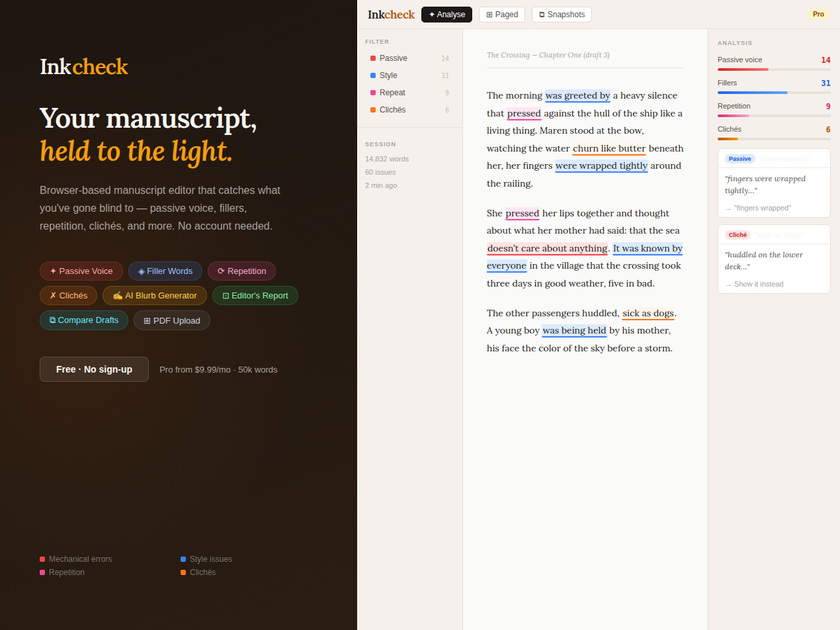
Task: Click the Paged layout grid icon
Action: [490, 14]
